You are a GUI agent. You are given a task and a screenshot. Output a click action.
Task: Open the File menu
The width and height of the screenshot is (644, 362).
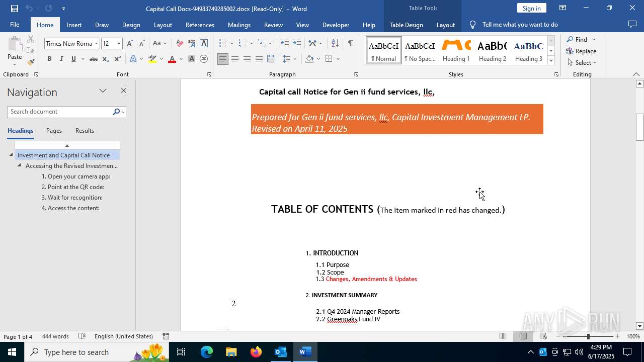point(15,25)
